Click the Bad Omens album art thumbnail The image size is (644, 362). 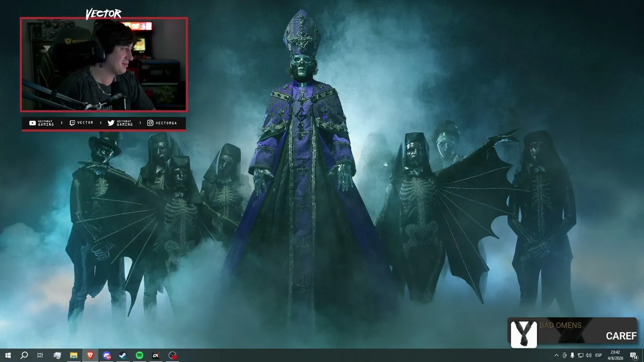pos(524,333)
